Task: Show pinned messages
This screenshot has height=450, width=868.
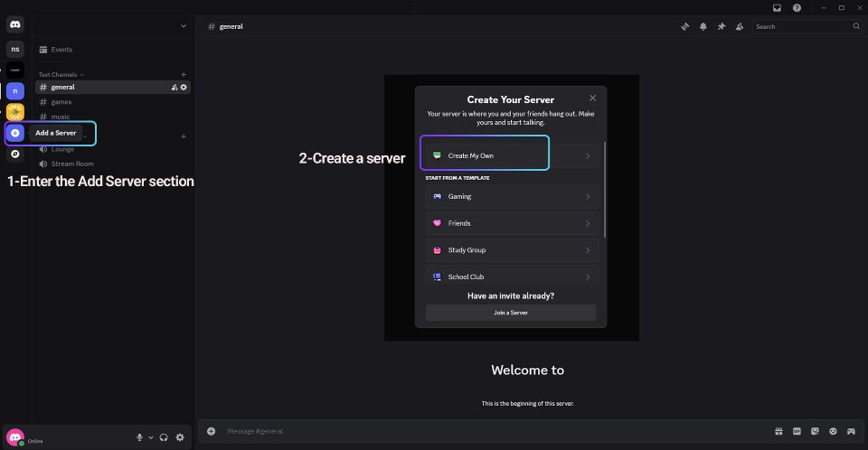Action: [x=722, y=26]
